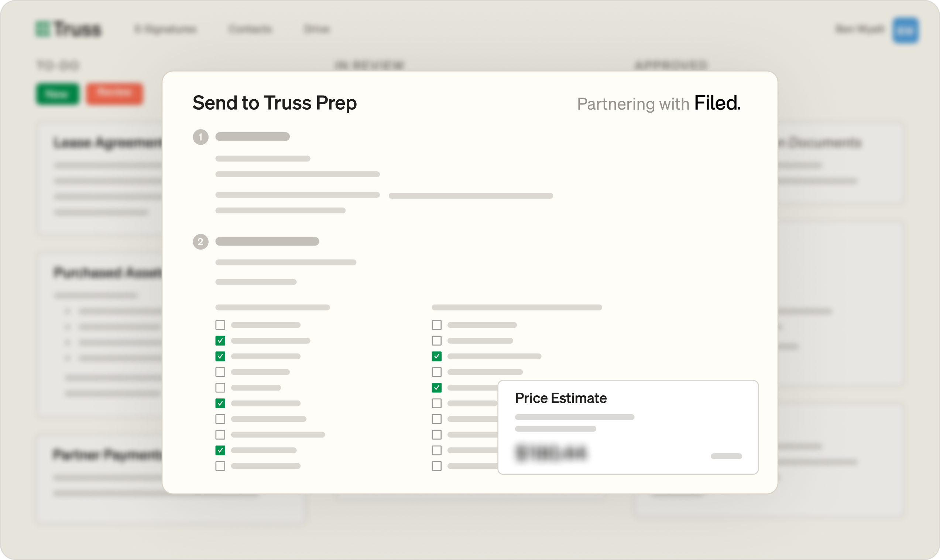This screenshot has width=940, height=560.
Task: Uncheck the first green checked checkbox in the left column
Action: click(x=220, y=340)
